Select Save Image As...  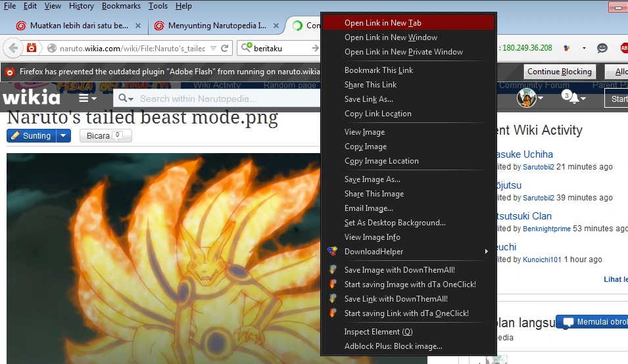pos(408,179)
